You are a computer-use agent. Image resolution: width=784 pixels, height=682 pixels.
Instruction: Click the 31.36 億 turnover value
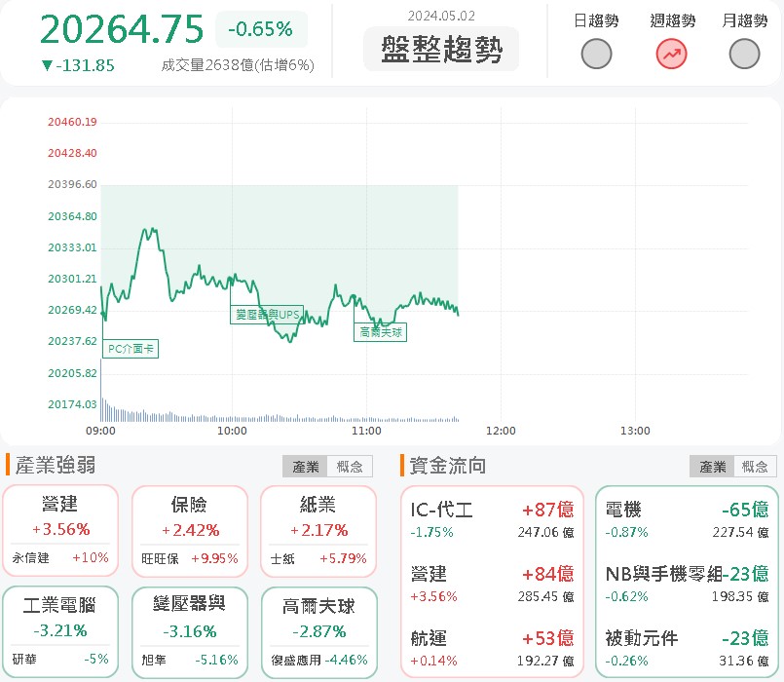click(743, 661)
